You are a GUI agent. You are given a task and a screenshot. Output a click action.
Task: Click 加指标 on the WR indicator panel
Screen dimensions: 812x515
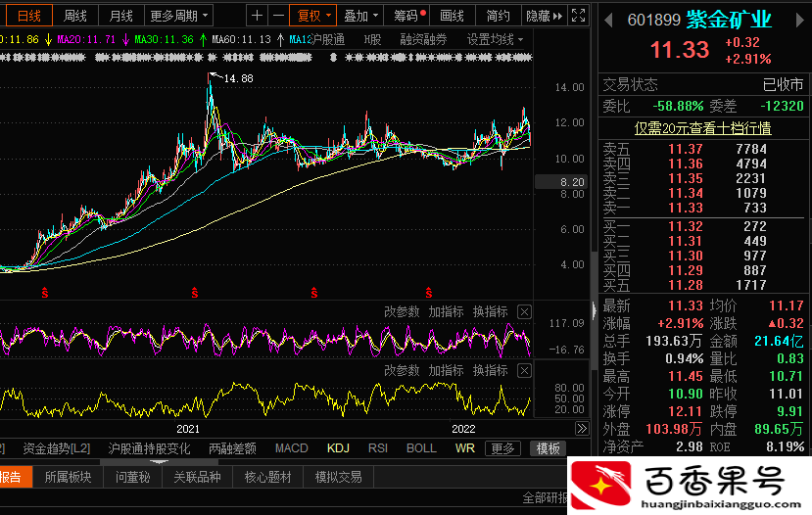click(446, 370)
